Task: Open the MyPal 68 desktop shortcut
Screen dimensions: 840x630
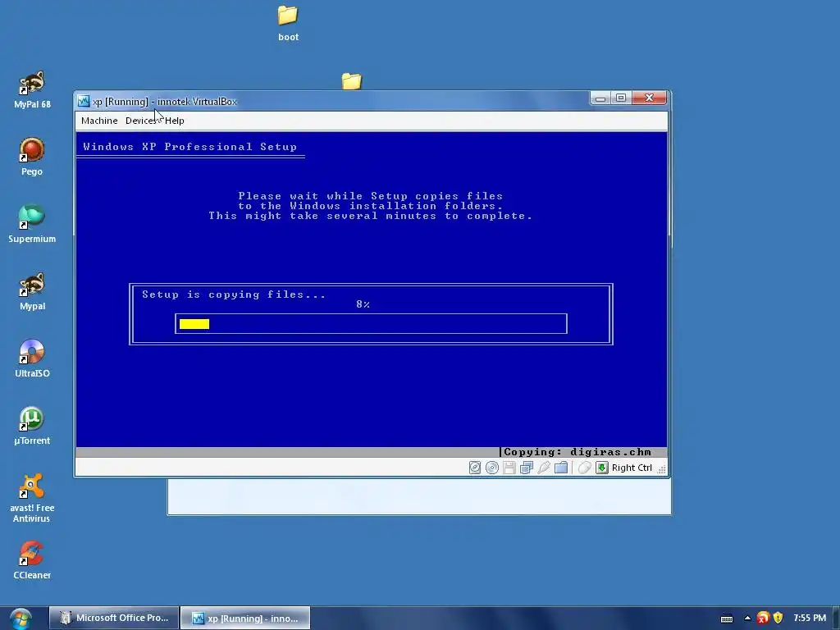Action: pos(32,90)
